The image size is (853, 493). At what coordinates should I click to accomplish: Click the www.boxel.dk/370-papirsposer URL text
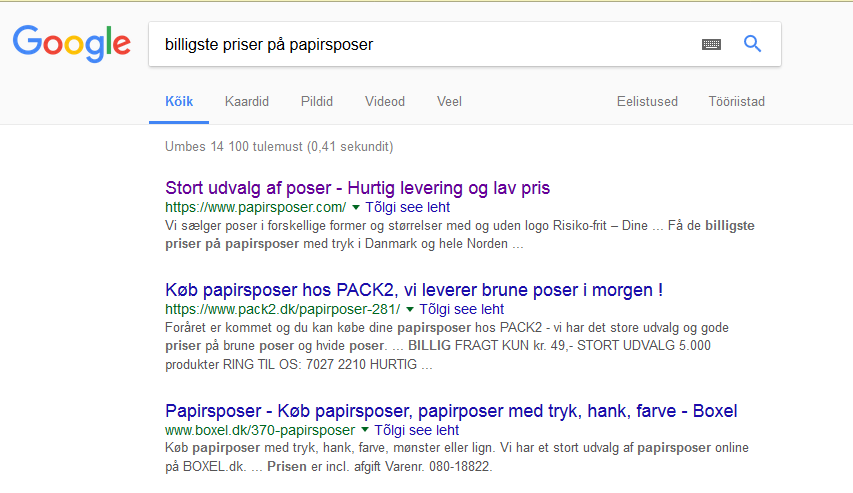point(260,430)
